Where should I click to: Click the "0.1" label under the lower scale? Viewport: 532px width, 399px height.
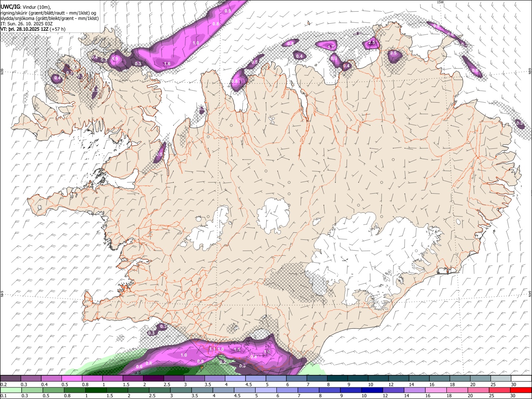[3, 396]
